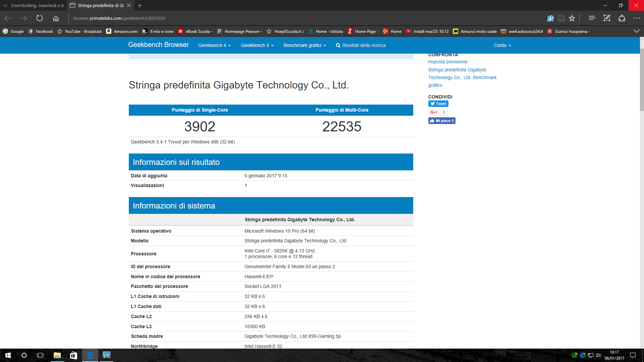
Task: Make a web note
Action: coord(607,18)
